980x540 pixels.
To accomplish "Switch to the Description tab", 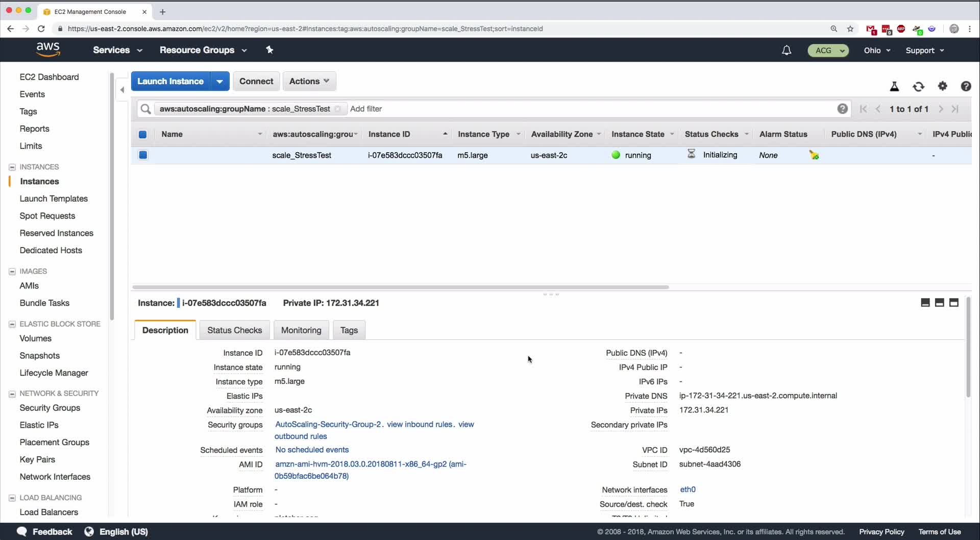I will click(165, 330).
